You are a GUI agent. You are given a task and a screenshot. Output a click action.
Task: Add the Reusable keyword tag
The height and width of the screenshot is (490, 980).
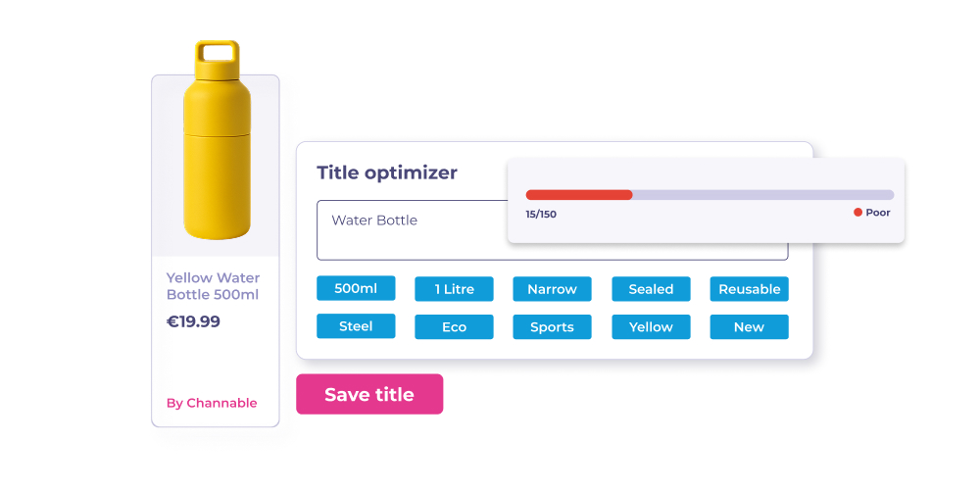(749, 289)
